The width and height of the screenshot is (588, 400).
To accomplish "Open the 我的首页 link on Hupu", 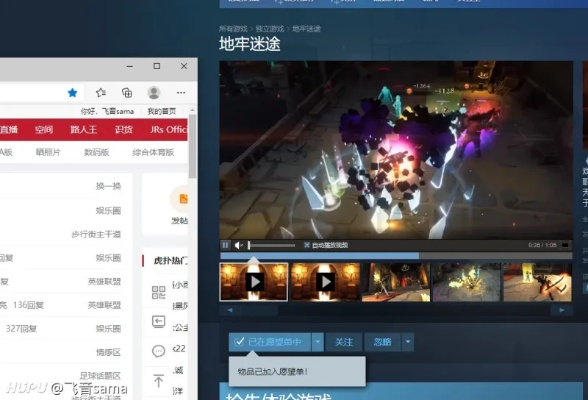I will point(162,111).
